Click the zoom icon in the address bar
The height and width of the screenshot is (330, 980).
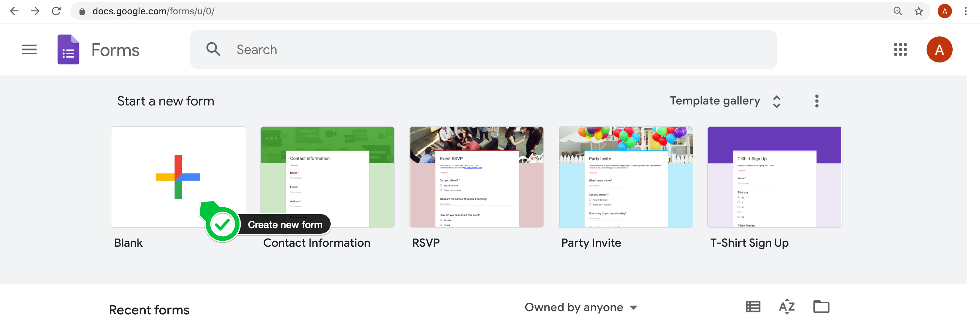pyautogui.click(x=898, y=11)
